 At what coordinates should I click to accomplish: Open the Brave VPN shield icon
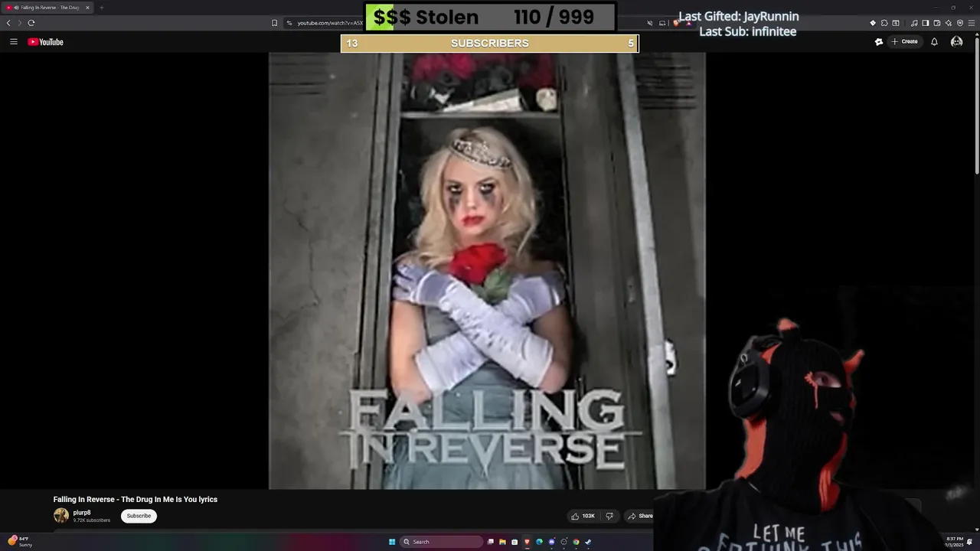pyautogui.click(x=960, y=23)
